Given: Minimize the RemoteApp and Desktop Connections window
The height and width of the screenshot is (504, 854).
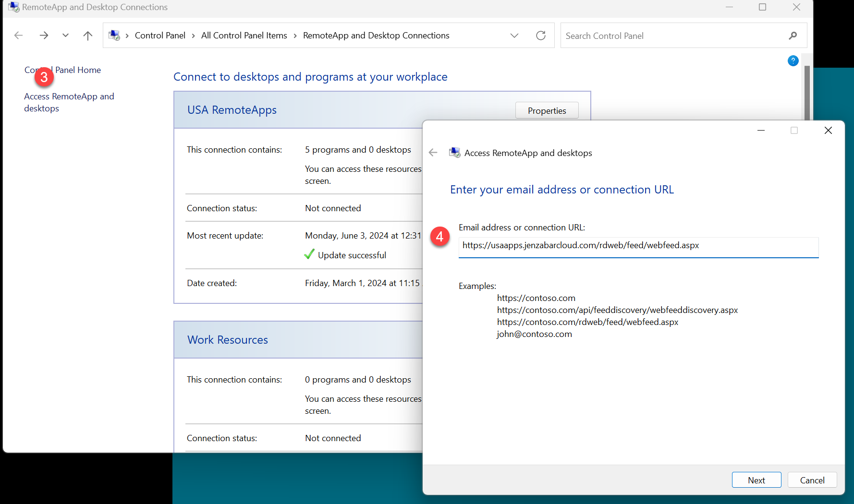Looking at the screenshot, I should click(x=729, y=7).
